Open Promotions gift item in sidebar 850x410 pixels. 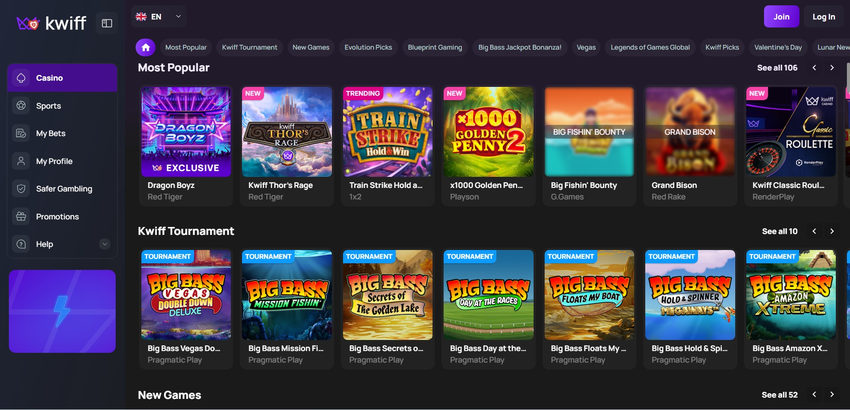click(x=57, y=217)
